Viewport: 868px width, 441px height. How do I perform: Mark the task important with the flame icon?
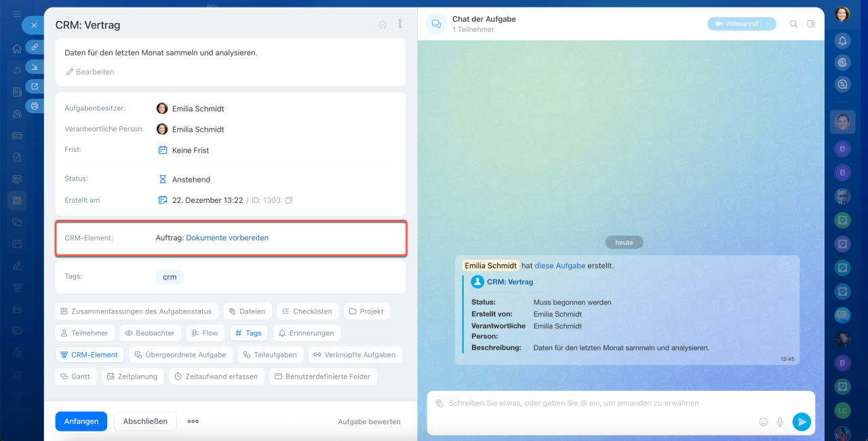click(x=382, y=24)
